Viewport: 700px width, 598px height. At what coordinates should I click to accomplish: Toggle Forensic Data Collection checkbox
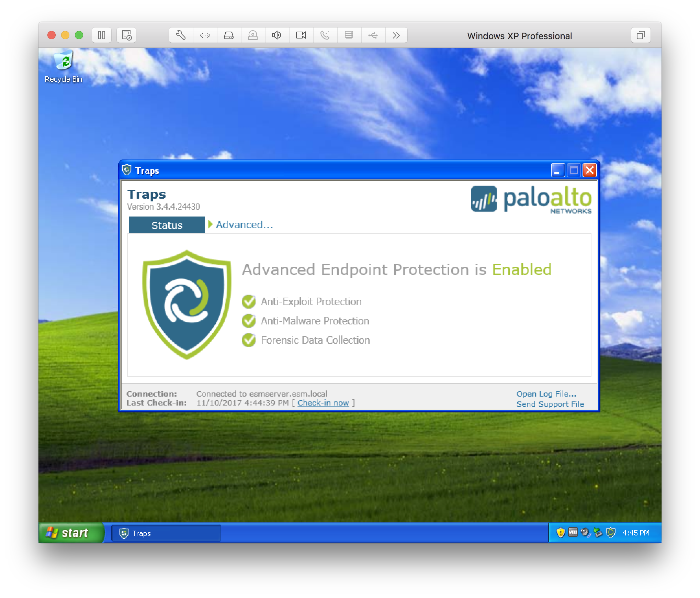pyautogui.click(x=248, y=340)
